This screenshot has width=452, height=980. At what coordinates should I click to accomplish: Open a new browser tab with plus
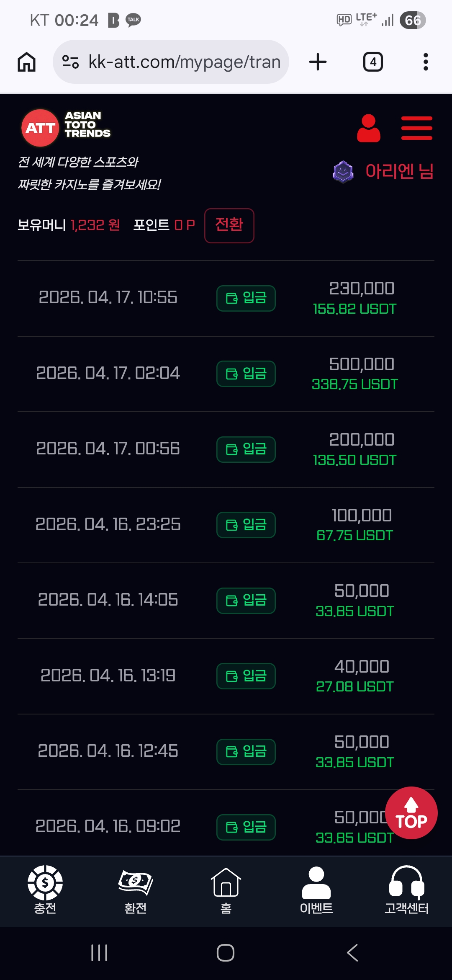tap(318, 62)
